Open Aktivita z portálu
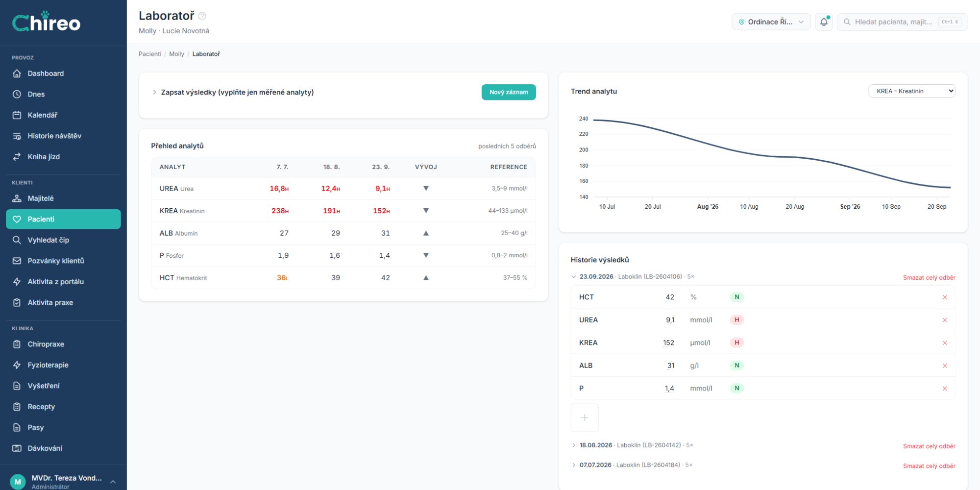980x490 pixels. [x=63, y=282]
